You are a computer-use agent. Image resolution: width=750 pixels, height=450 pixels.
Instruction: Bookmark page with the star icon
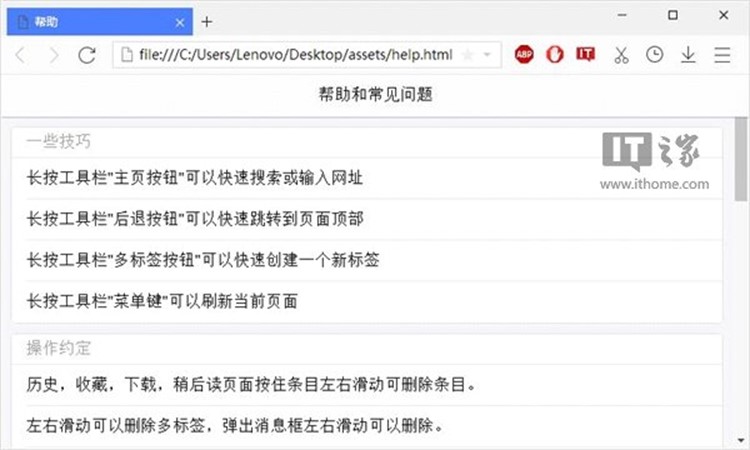coord(468,55)
